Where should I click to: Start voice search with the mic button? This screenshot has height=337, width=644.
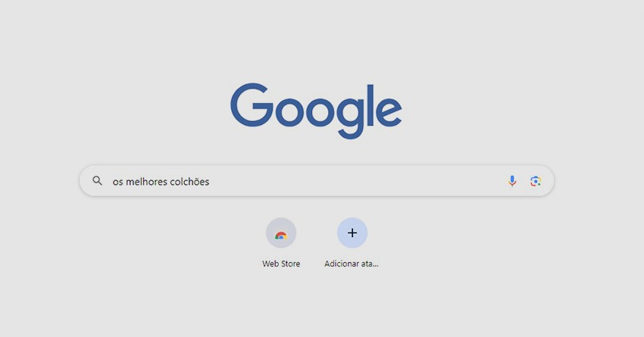[511, 181]
